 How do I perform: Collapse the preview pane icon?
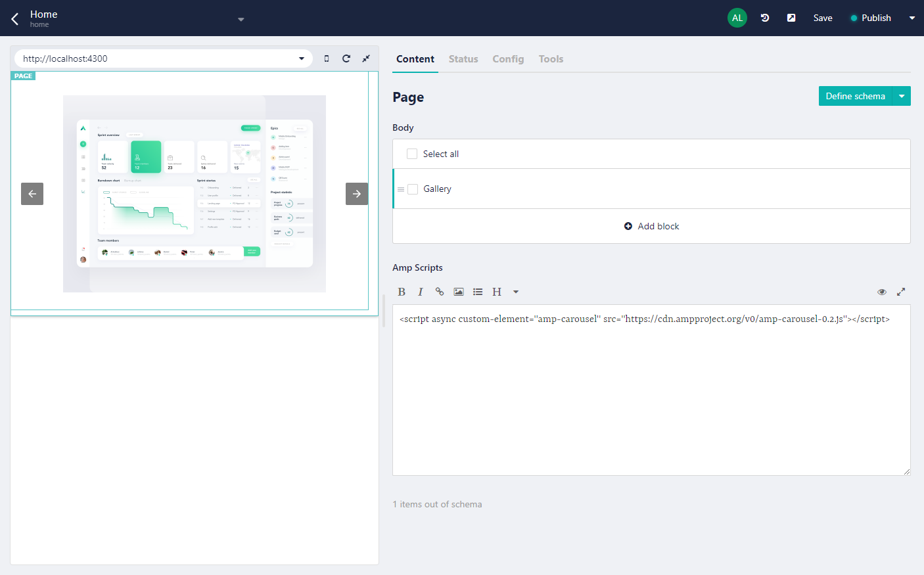click(366, 58)
